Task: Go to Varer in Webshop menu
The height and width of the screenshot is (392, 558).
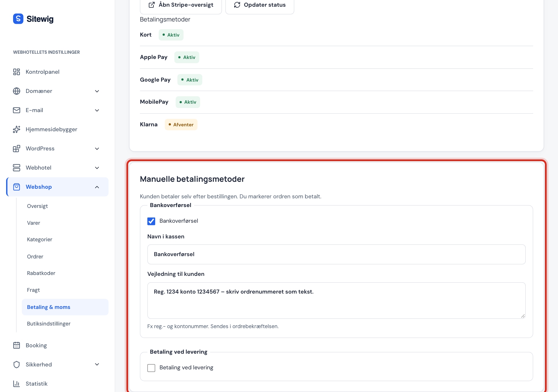Action: click(33, 223)
